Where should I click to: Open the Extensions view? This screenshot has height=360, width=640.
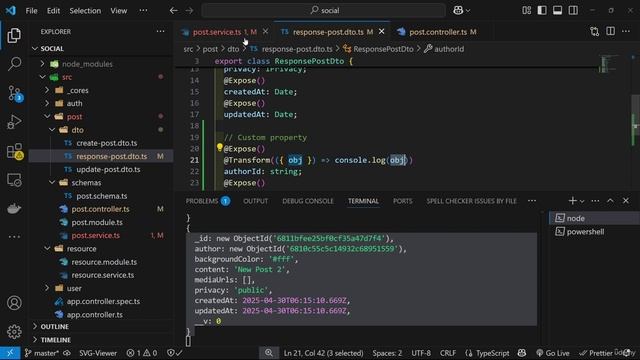click(x=15, y=151)
